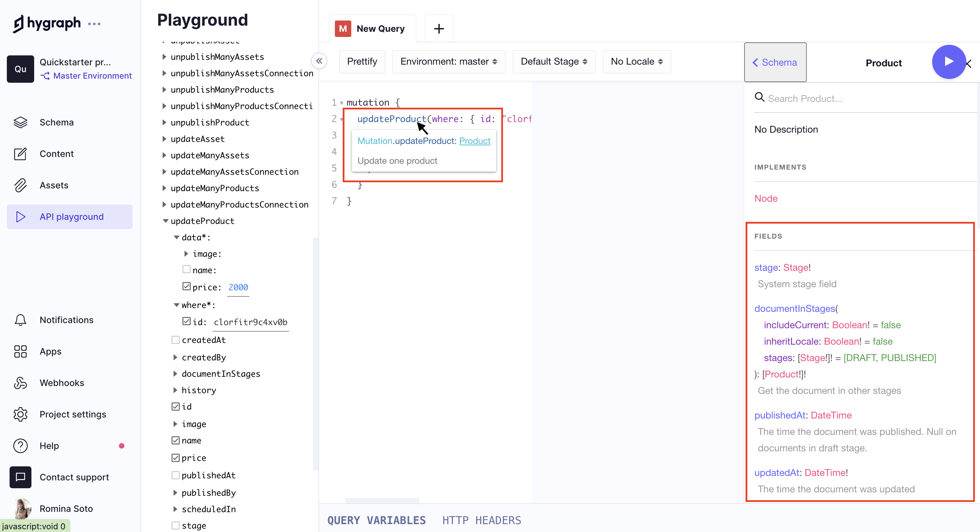Click the product ID input field
This screenshot has width=980, height=532.
[251, 322]
